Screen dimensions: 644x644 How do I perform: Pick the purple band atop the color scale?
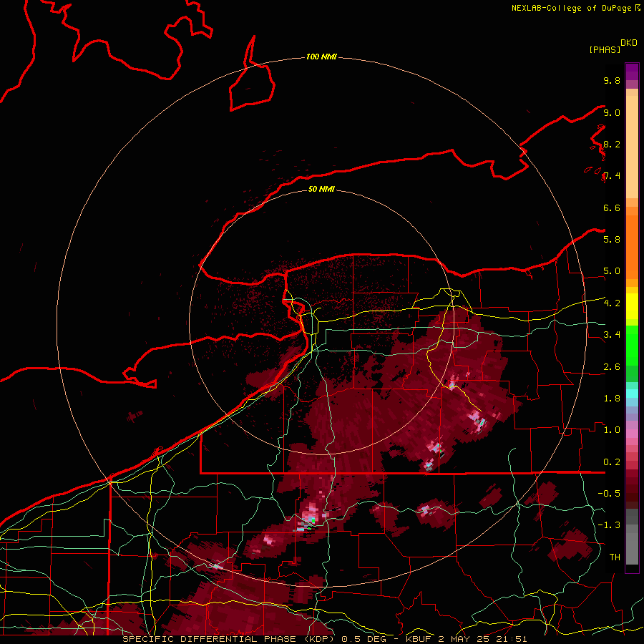tap(632, 72)
